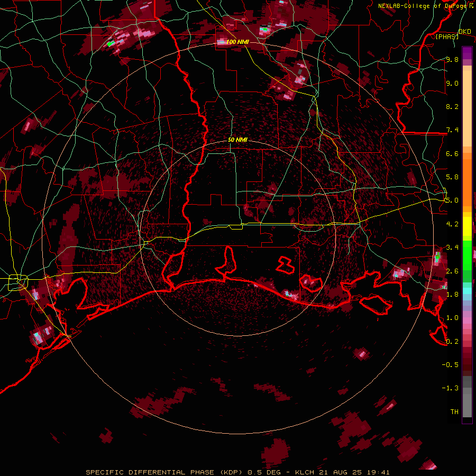The width and height of the screenshot is (476, 476).
Task: Click the 9.0 scale value
Action: 452,83
